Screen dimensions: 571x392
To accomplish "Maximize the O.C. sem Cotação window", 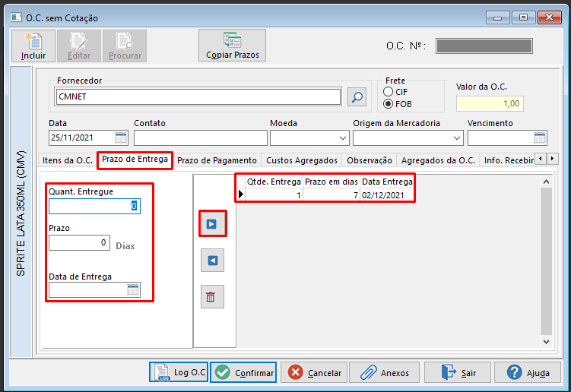I will [523, 17].
